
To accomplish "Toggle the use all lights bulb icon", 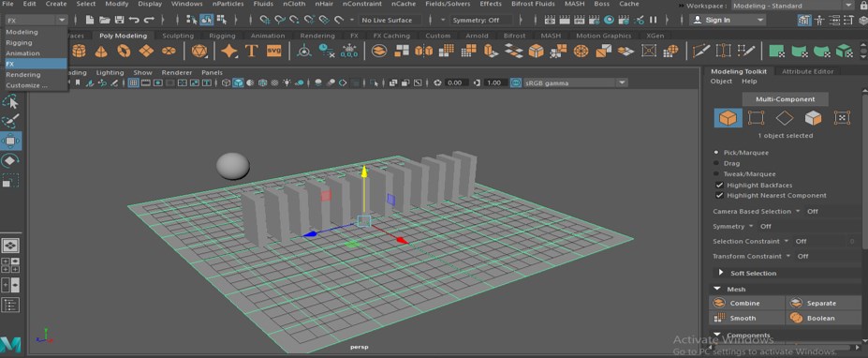I will (287, 82).
